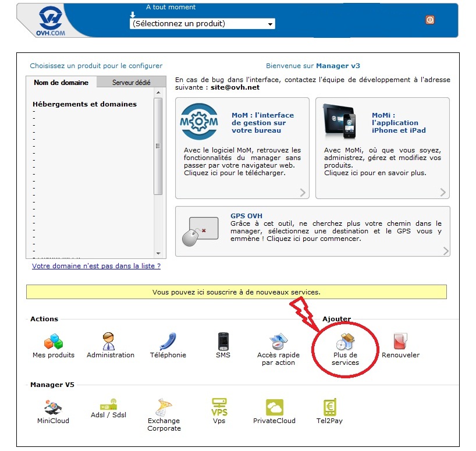476x451 pixels.
Task: Switch to the Serveur dédié tab
Action: coord(131,83)
